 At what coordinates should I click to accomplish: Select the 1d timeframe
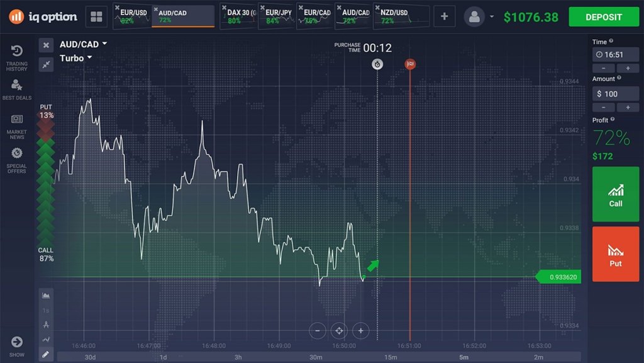163,357
